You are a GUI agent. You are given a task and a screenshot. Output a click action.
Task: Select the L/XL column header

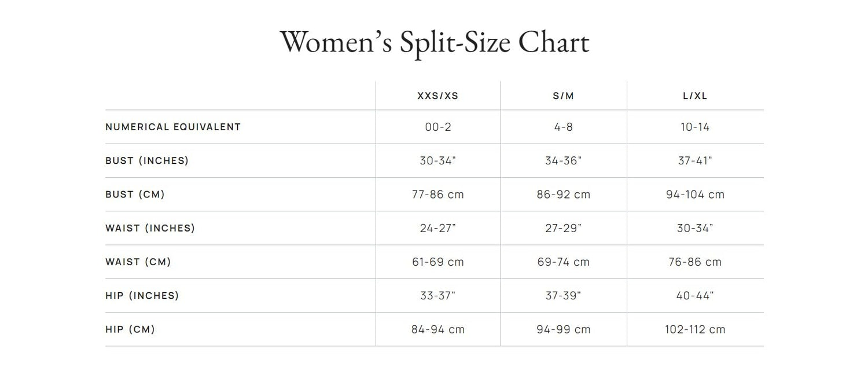[695, 96]
